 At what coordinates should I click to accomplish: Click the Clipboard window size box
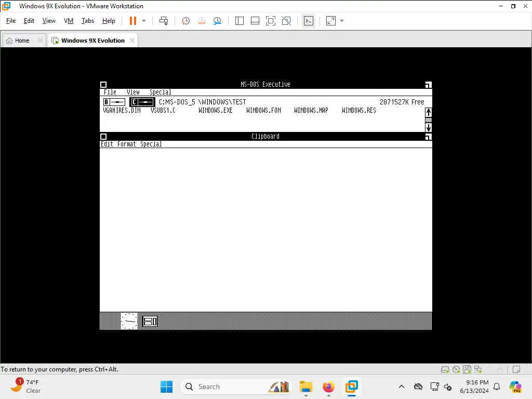(x=428, y=137)
